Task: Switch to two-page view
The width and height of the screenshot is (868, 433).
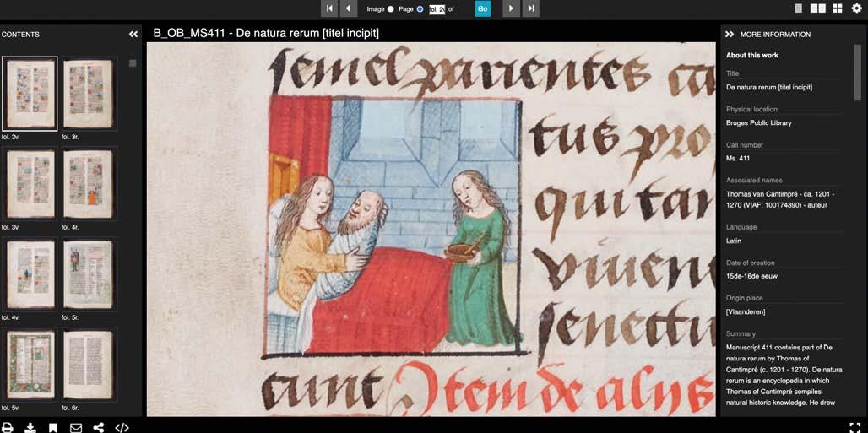Action: coord(817,8)
